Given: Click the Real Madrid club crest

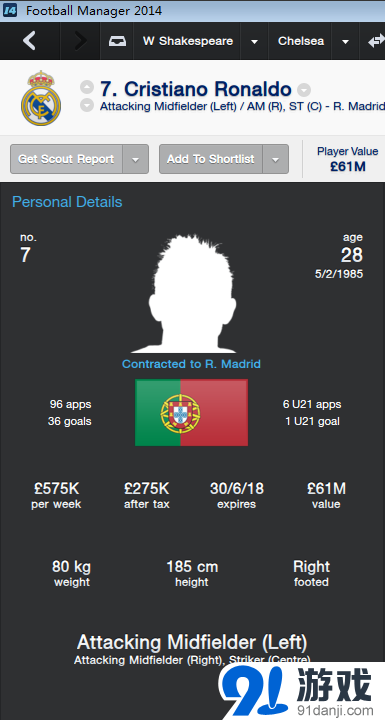Looking at the screenshot, I should [x=41, y=98].
